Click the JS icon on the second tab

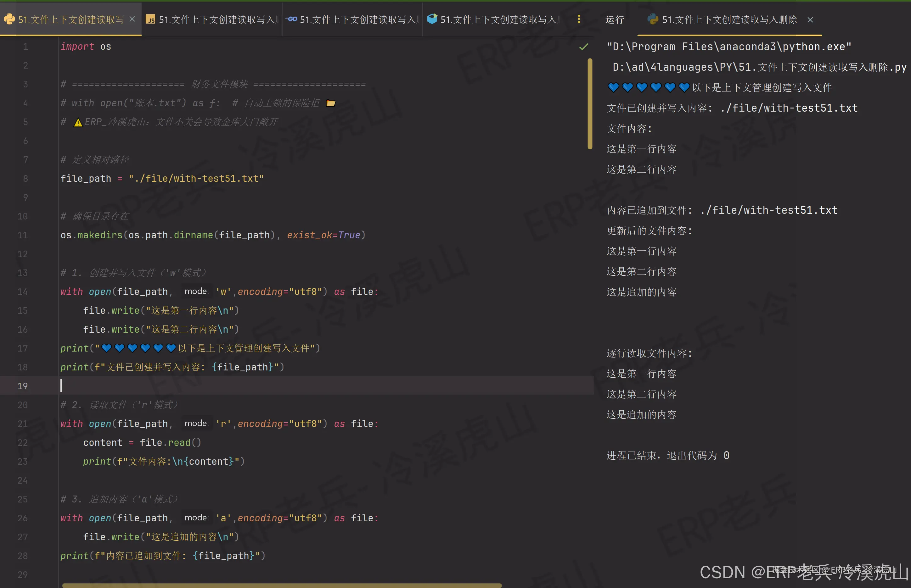click(x=150, y=19)
